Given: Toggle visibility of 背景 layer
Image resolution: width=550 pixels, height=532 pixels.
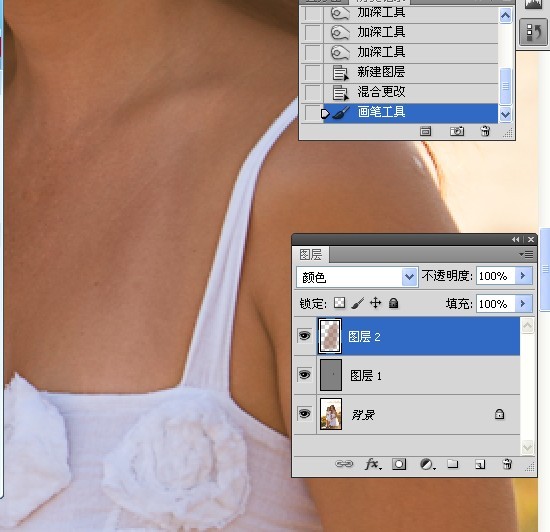Looking at the screenshot, I should [x=304, y=413].
